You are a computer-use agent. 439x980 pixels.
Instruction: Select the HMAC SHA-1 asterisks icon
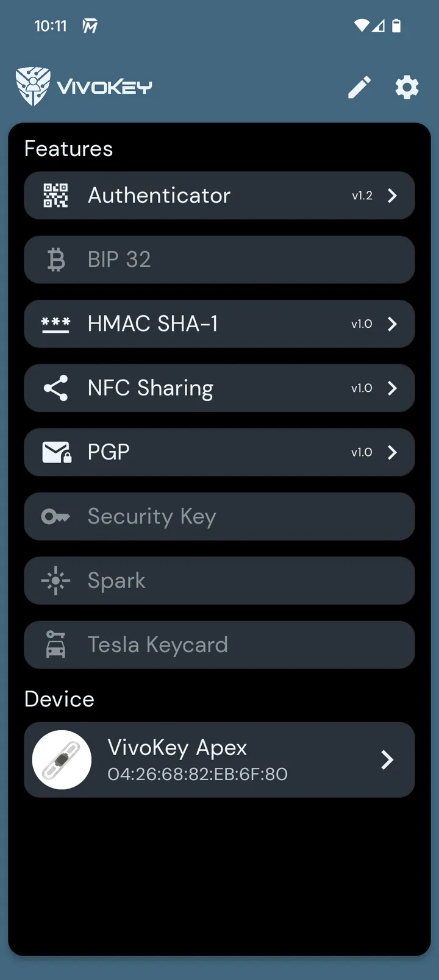coord(55,324)
